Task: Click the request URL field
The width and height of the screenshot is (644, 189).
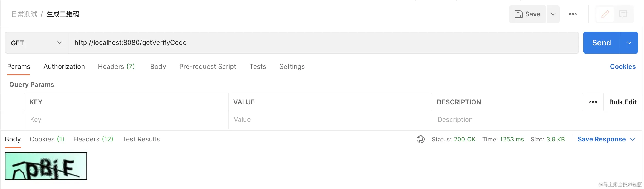Action: click(x=323, y=43)
